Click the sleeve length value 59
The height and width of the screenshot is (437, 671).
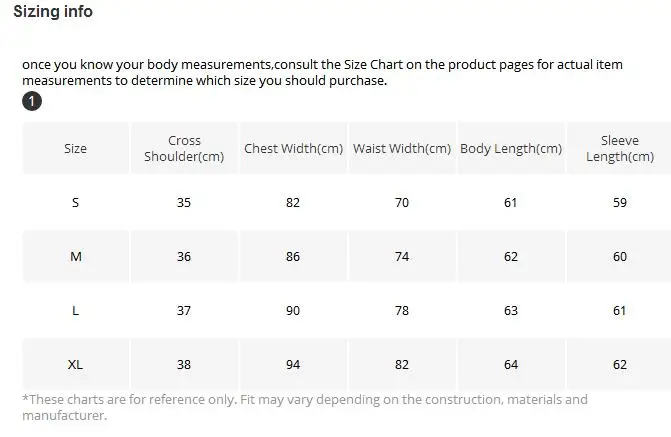pos(620,202)
